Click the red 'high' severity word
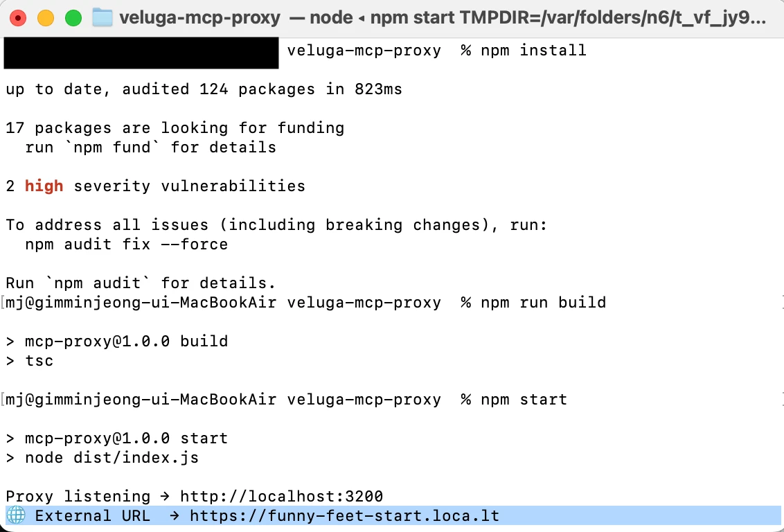The height and width of the screenshot is (532, 784). (x=44, y=186)
